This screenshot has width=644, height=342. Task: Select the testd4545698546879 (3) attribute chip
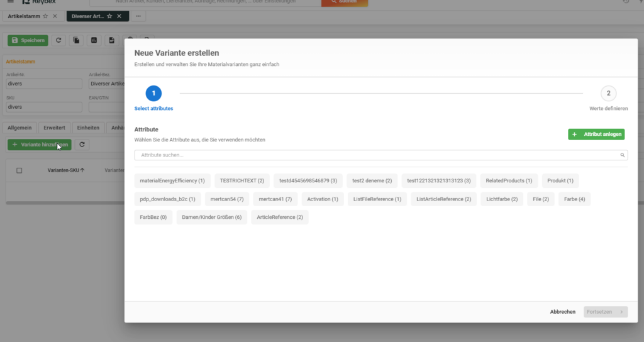(x=308, y=180)
